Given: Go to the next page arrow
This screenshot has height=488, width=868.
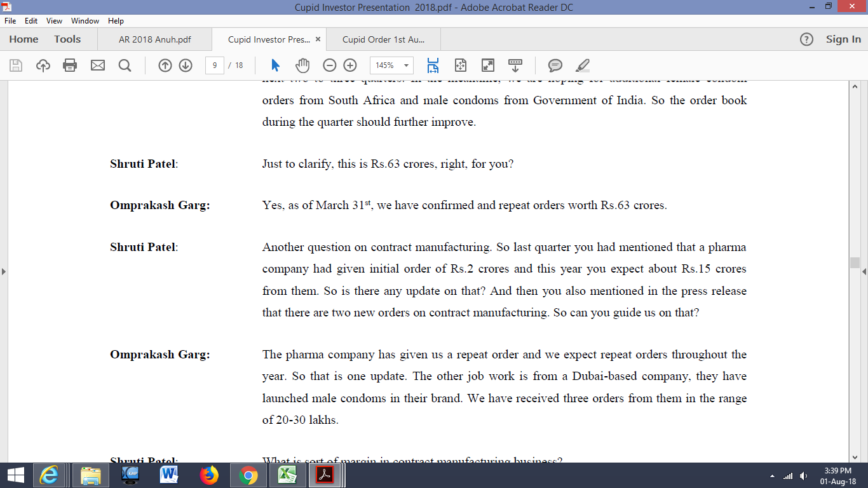Looking at the screenshot, I should tap(186, 65).
